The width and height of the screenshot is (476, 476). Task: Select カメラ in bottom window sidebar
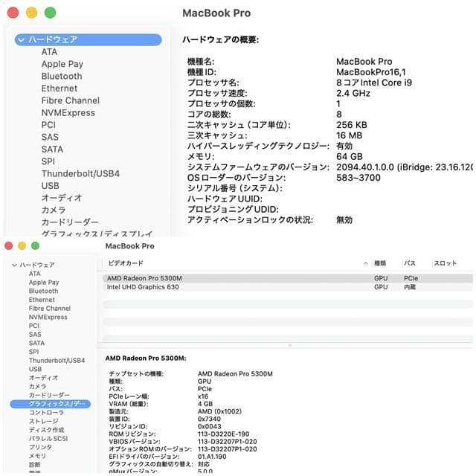click(38, 387)
